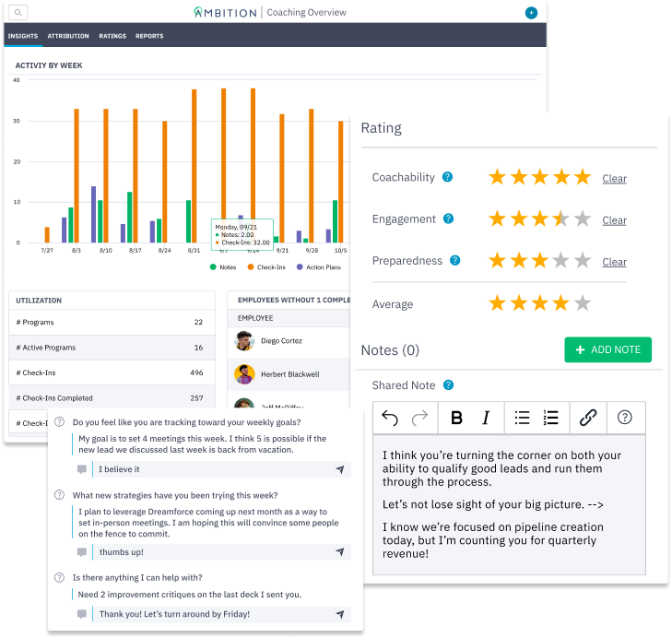This screenshot has width=672, height=638.
Task: Toggle bold formatting in note editor
Action: click(456, 419)
